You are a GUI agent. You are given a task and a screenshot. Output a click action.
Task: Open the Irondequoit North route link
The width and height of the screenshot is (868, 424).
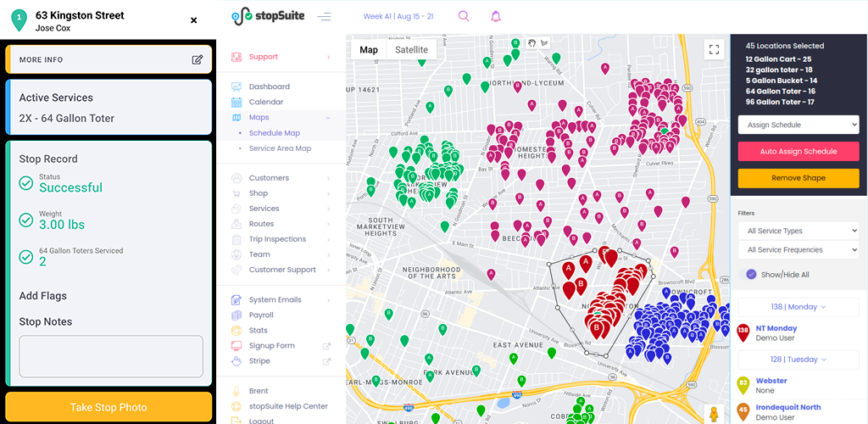click(788, 407)
